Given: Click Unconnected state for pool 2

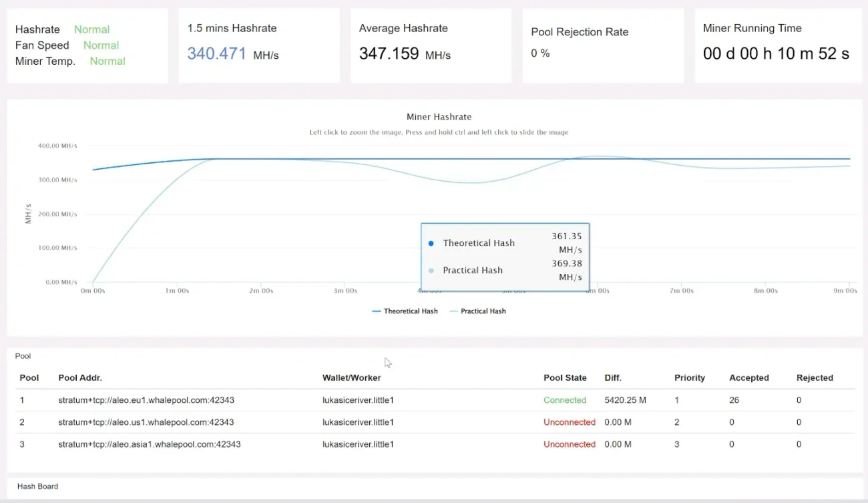Looking at the screenshot, I should (569, 422).
